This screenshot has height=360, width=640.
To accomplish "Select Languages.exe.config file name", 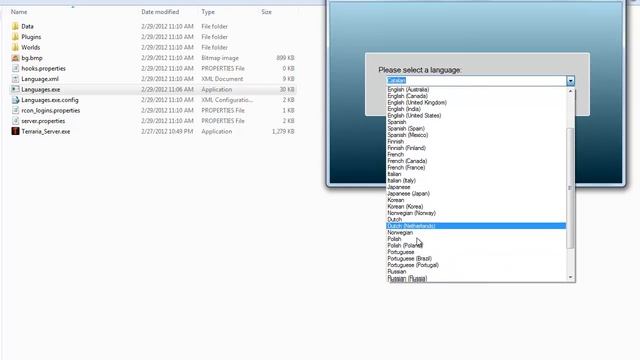I will [x=50, y=100].
